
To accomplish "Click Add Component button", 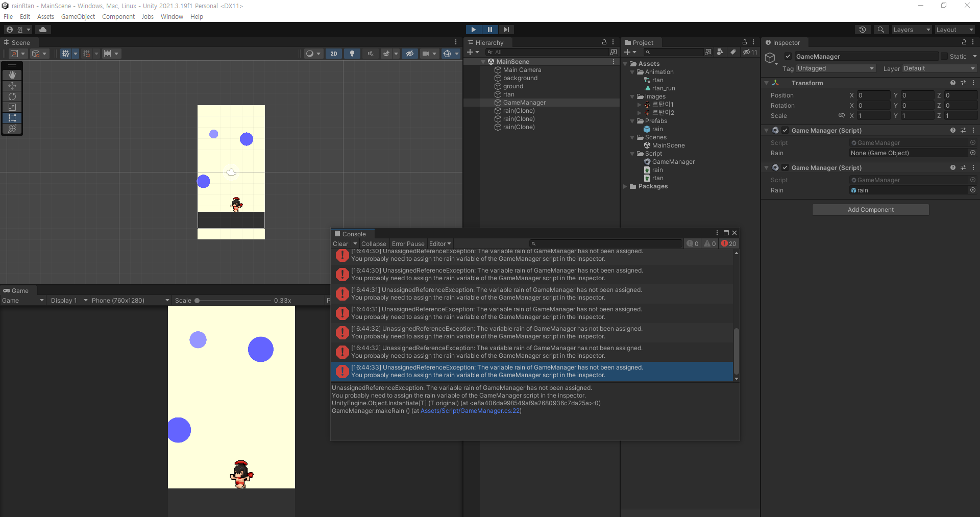I will pyautogui.click(x=870, y=210).
